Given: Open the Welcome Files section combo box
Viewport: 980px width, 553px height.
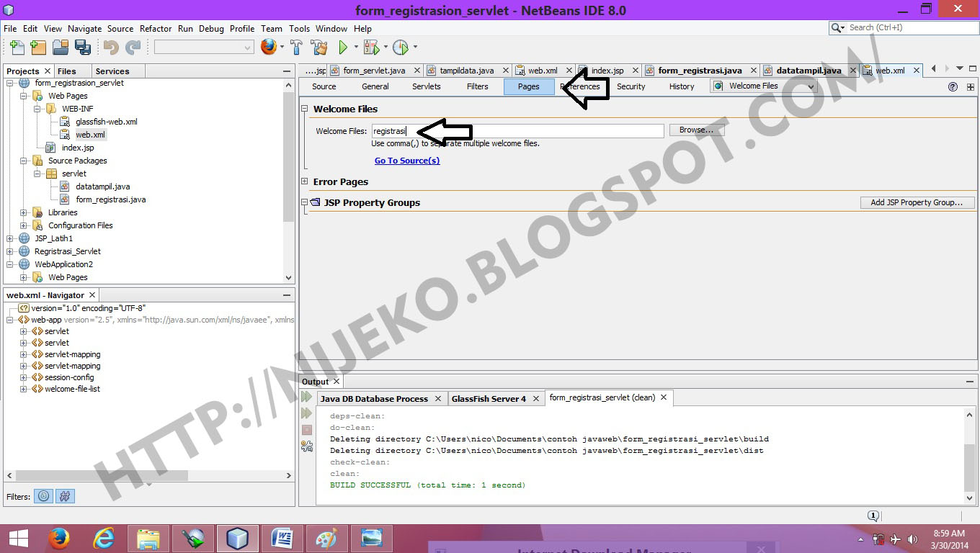Looking at the screenshot, I should point(764,86).
